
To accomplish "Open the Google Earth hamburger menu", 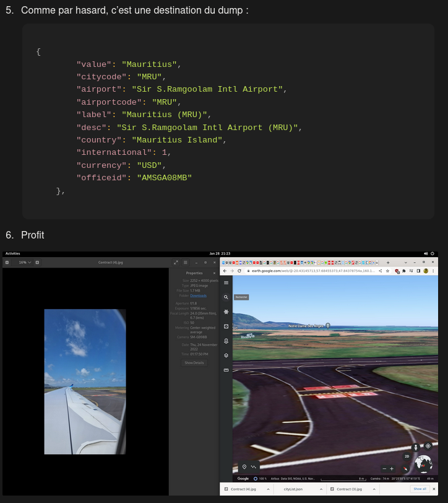I will tap(226, 282).
